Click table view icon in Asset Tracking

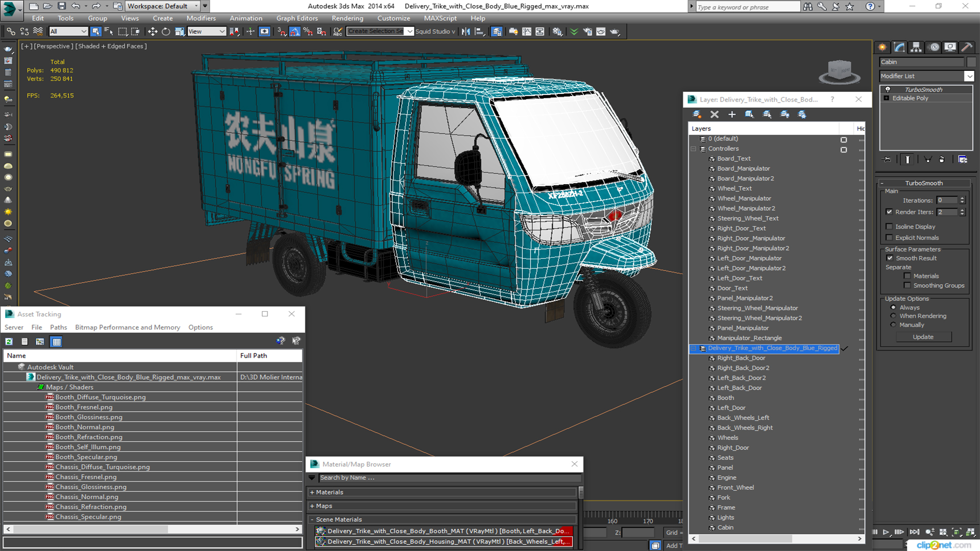pos(57,342)
